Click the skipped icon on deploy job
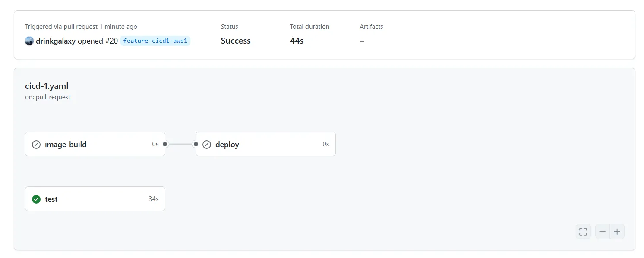This screenshot has height=258, width=644. coord(207,144)
